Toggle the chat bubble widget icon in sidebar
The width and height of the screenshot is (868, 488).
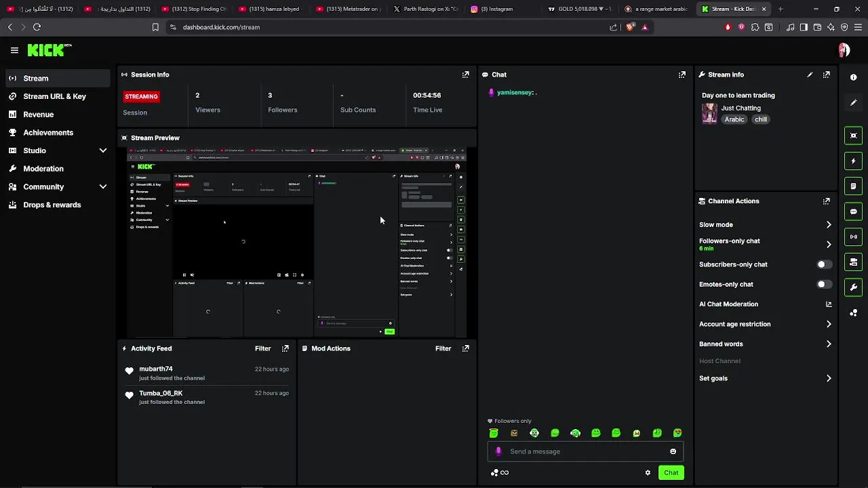point(853,211)
